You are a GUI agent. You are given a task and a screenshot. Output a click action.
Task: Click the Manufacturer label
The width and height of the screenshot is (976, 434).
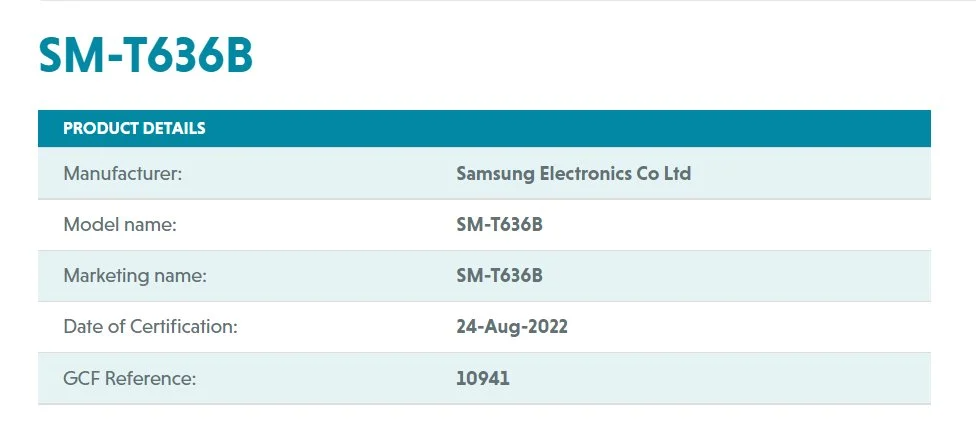[123, 174]
